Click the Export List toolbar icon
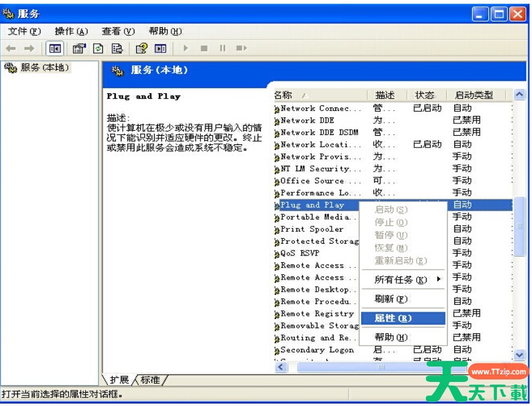The width and height of the screenshot is (532, 406). tap(117, 48)
